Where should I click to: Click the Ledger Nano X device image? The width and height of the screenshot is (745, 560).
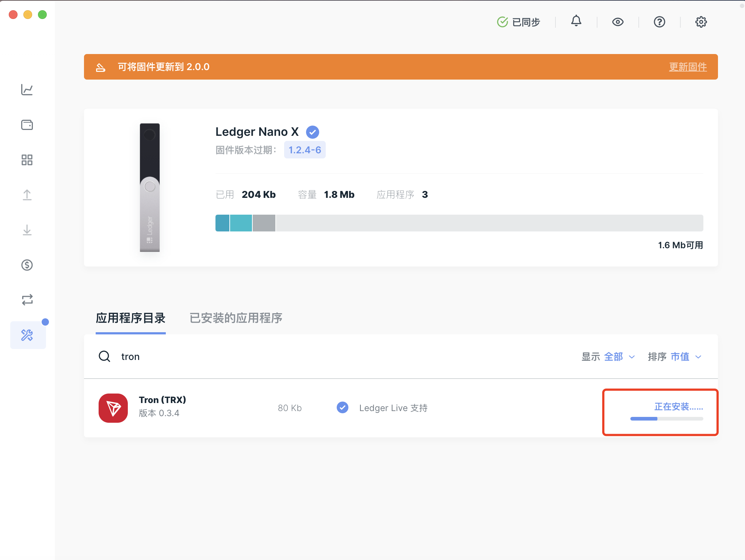(150, 188)
